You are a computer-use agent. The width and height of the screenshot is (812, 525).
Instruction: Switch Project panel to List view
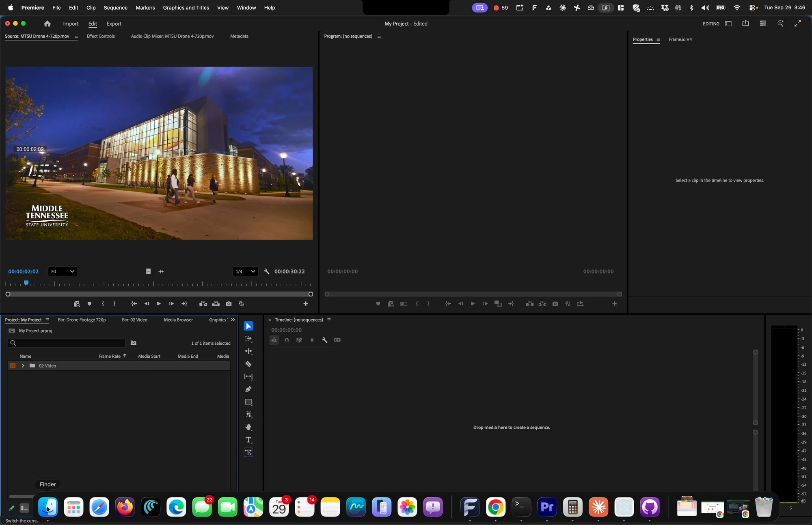coord(24,508)
